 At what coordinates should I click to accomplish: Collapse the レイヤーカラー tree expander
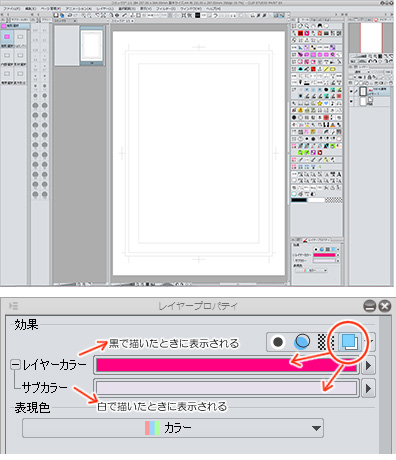(x=15, y=365)
